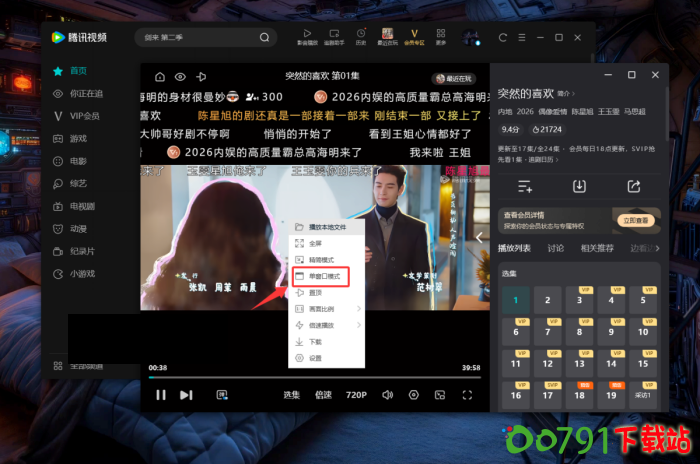
Task: Toggle the danmaku bullet comments icon
Action: click(223, 395)
